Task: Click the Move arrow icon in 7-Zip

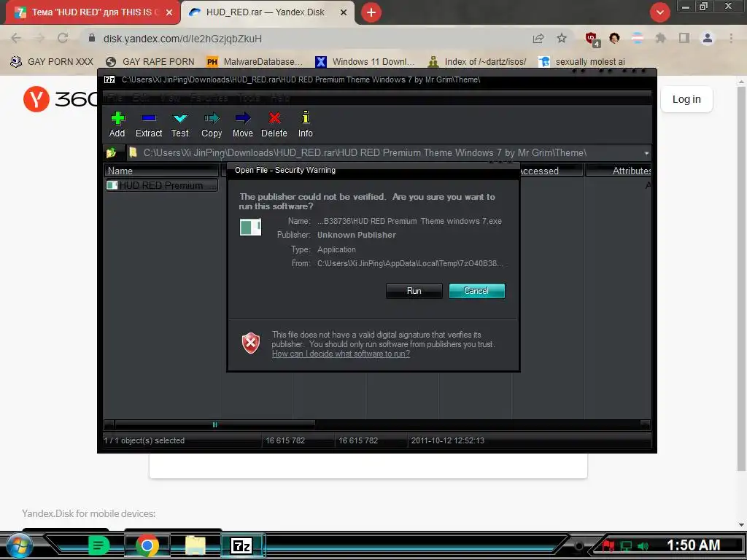Action: [x=242, y=117]
